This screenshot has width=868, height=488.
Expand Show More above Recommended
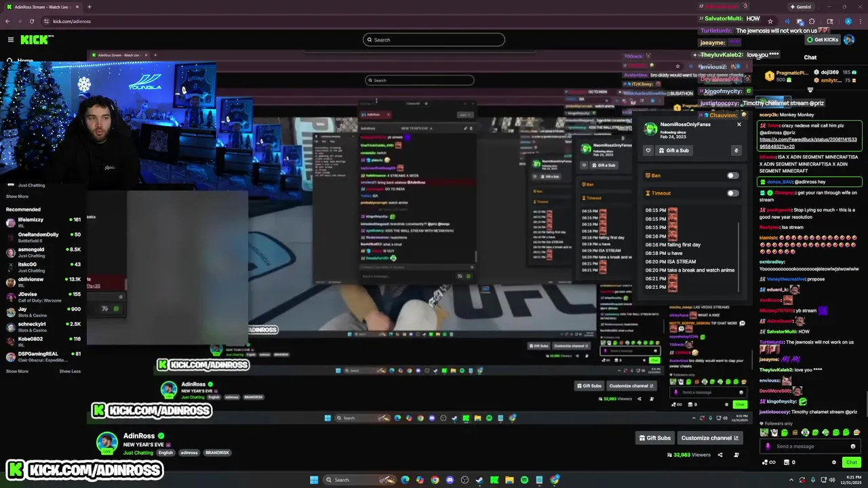tap(17, 197)
